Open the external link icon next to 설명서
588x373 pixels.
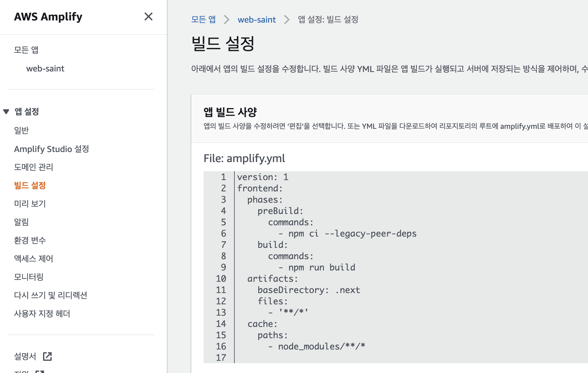(x=47, y=356)
